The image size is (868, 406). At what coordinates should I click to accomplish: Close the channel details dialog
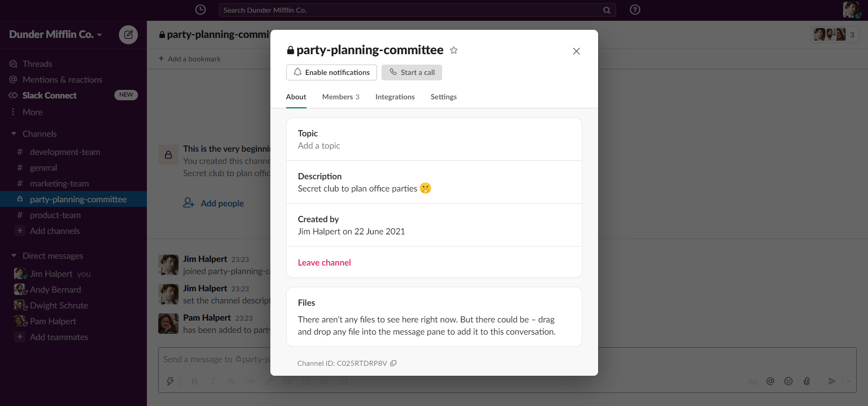point(576,51)
